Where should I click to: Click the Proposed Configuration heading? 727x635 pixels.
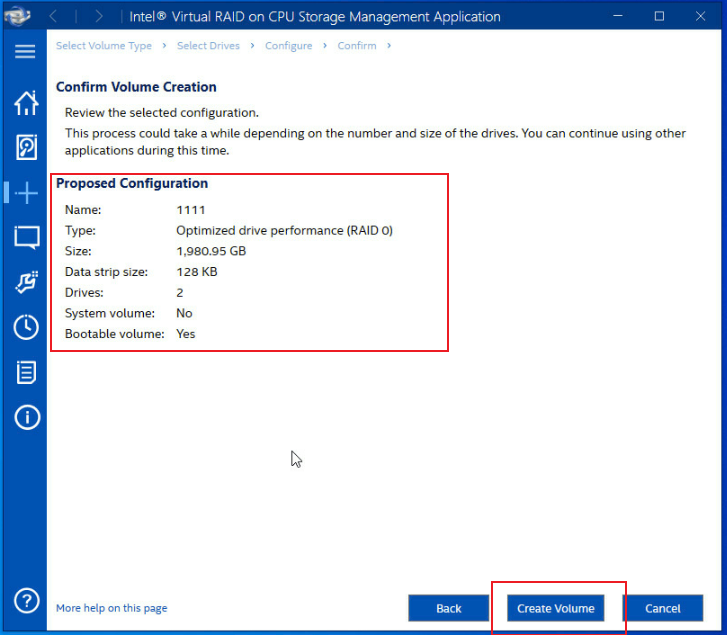[x=132, y=184]
